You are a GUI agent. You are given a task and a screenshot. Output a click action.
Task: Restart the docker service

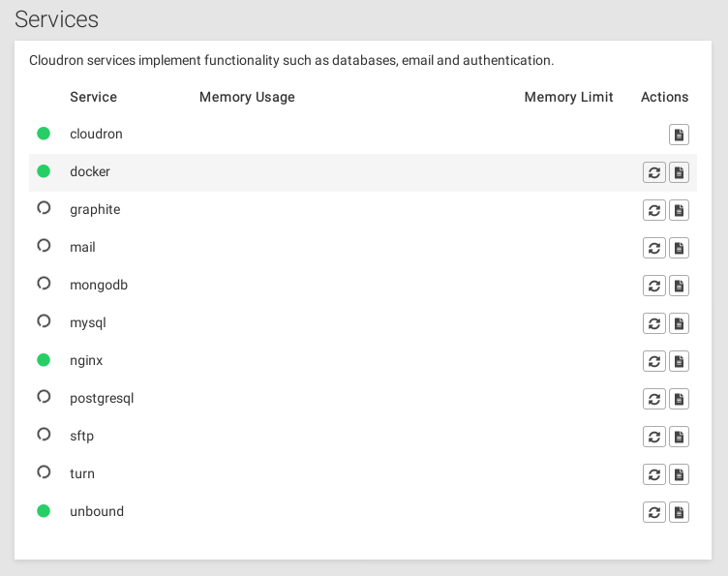point(654,172)
